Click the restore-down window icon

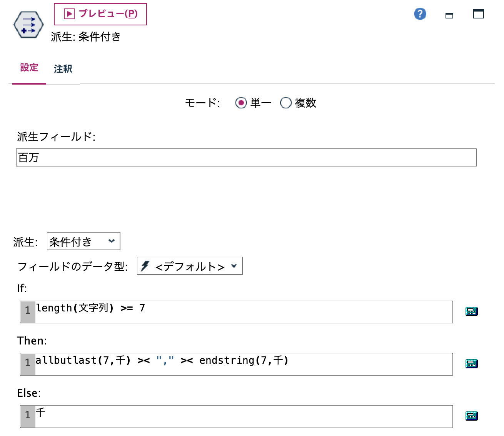click(x=449, y=16)
